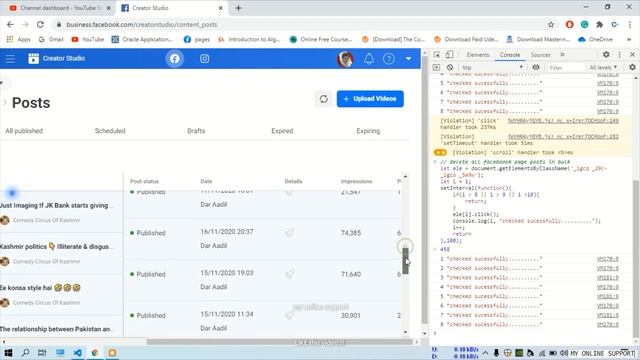Click the Opera extension icon in toolbar
The height and width of the screenshot is (360, 640).
[569, 24]
